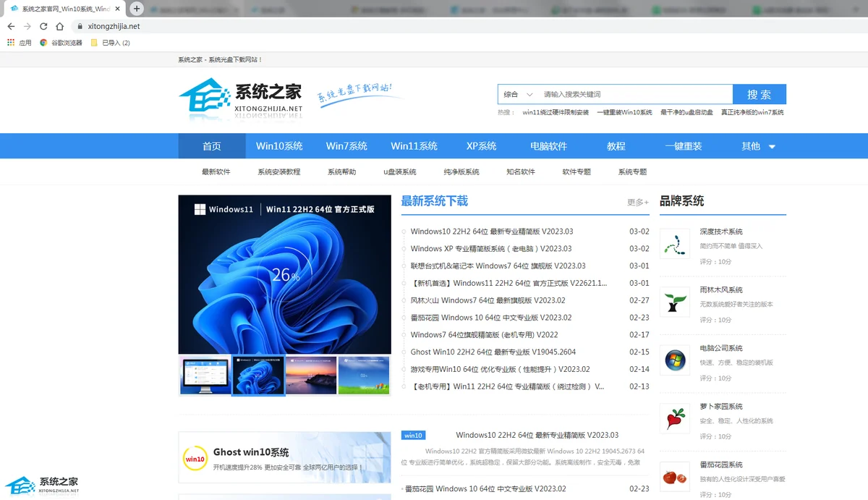Open the XP系统 navigation tab

coord(482,146)
